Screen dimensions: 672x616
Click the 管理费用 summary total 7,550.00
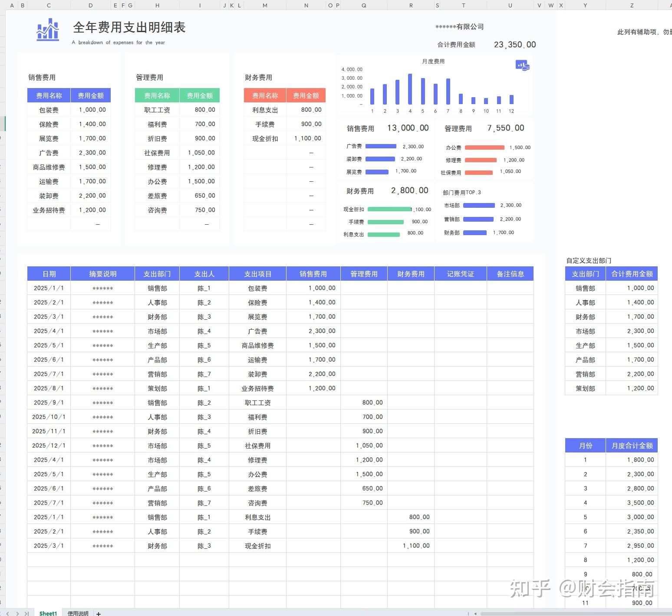point(505,128)
